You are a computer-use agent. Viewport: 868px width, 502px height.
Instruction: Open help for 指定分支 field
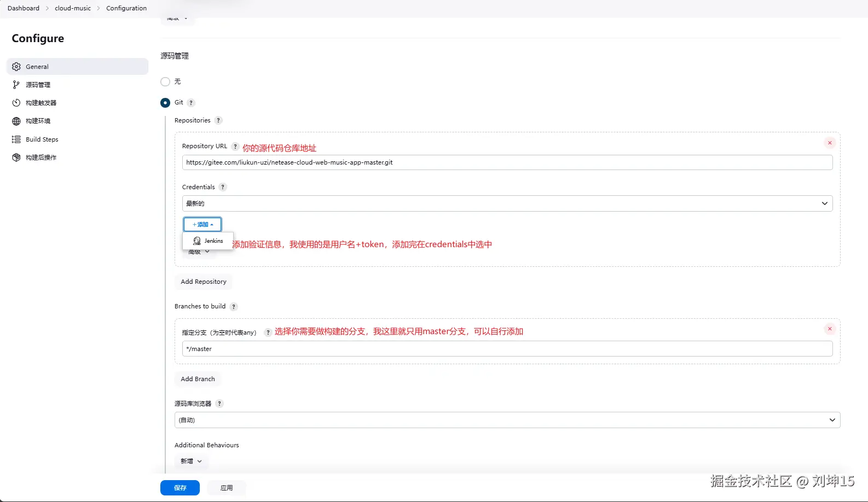click(x=268, y=332)
